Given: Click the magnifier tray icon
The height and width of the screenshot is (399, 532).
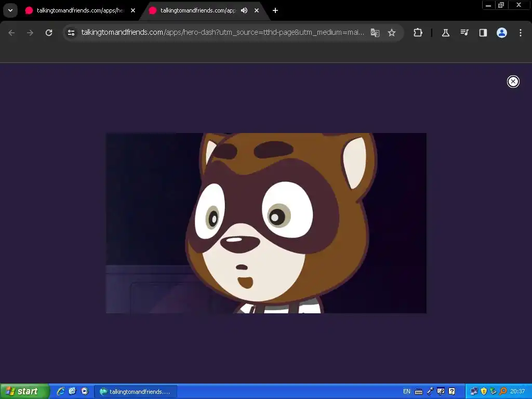Looking at the screenshot, I should coord(503,391).
